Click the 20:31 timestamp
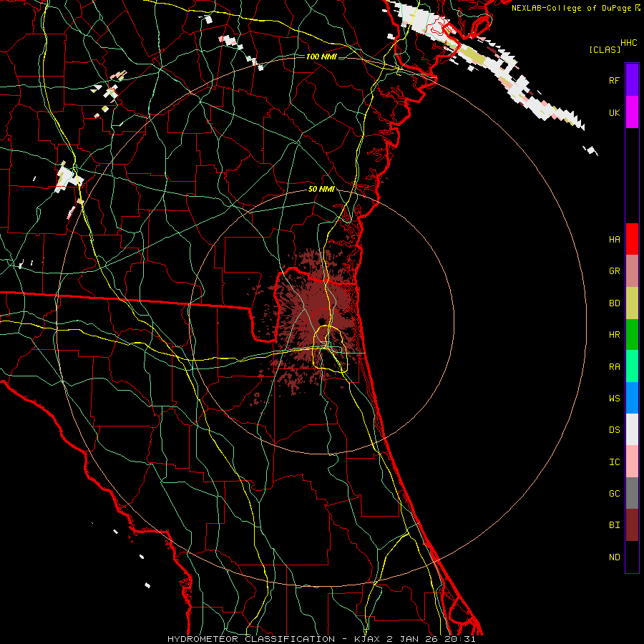 [x=459, y=639]
